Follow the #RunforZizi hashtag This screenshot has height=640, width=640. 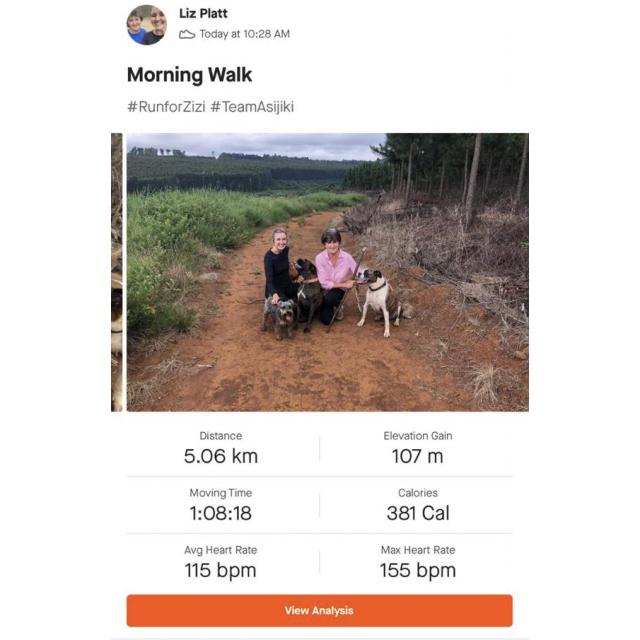click(165, 106)
